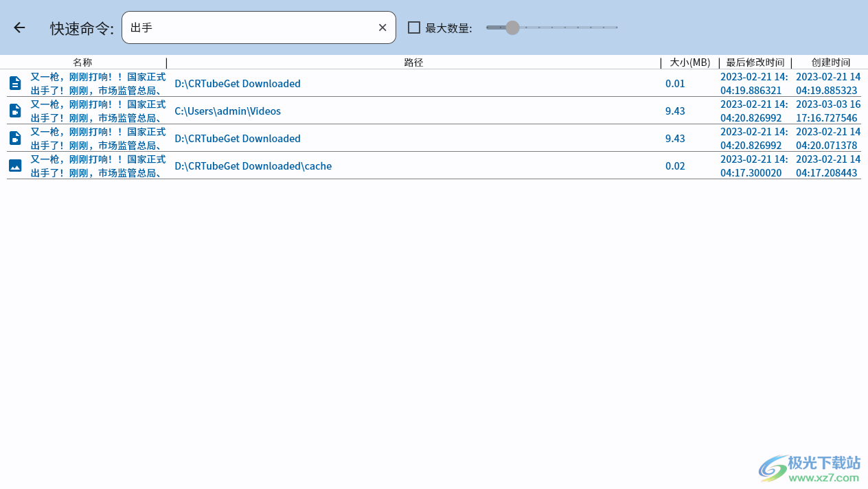Sort by the 最后修改时间 column header

(755, 62)
